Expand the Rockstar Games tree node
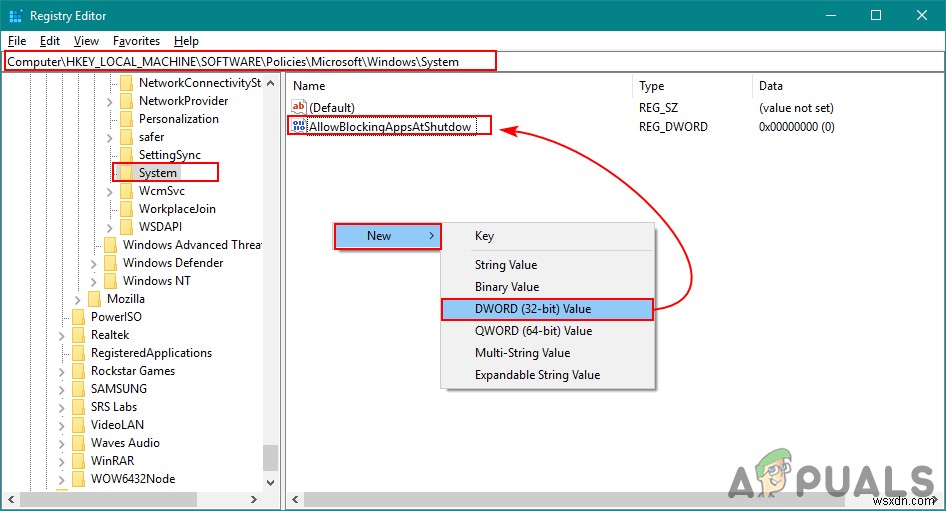Screen dimensions: 946x511 (x=62, y=372)
